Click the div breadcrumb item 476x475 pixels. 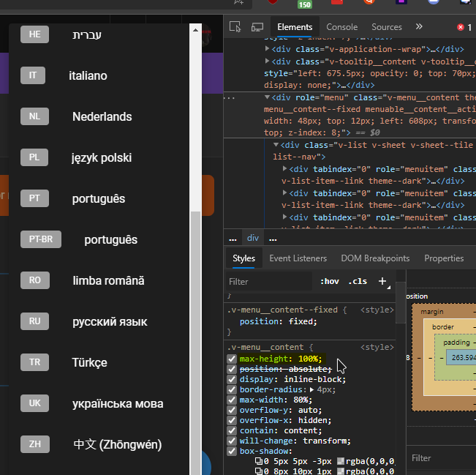[253, 238]
